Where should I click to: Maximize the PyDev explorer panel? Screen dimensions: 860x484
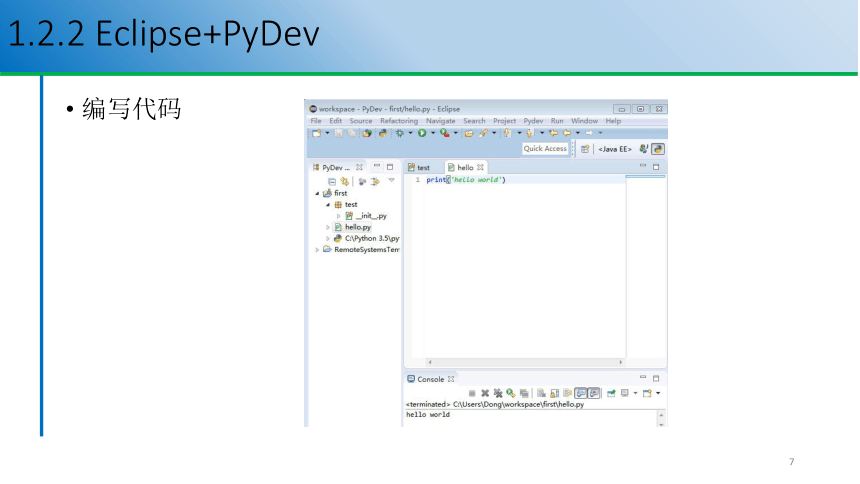(390, 167)
